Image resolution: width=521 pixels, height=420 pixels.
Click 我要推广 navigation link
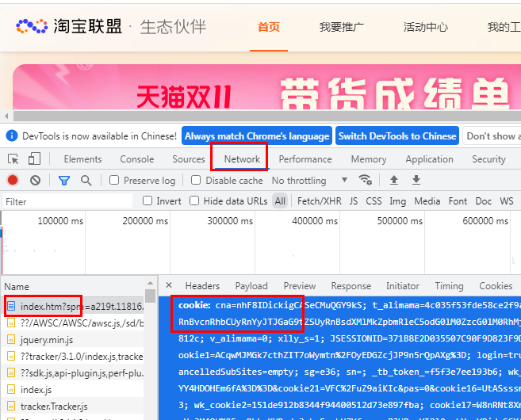(x=342, y=27)
